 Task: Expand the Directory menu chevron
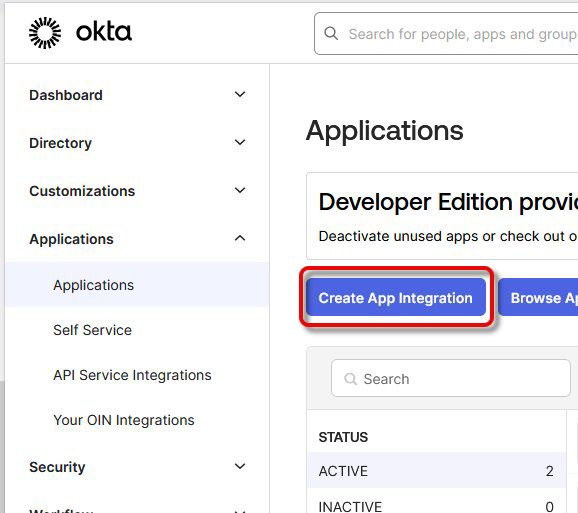(240, 142)
